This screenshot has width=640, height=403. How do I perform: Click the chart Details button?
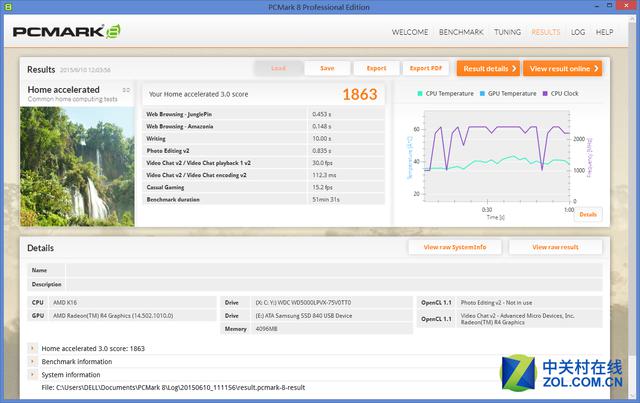588,214
